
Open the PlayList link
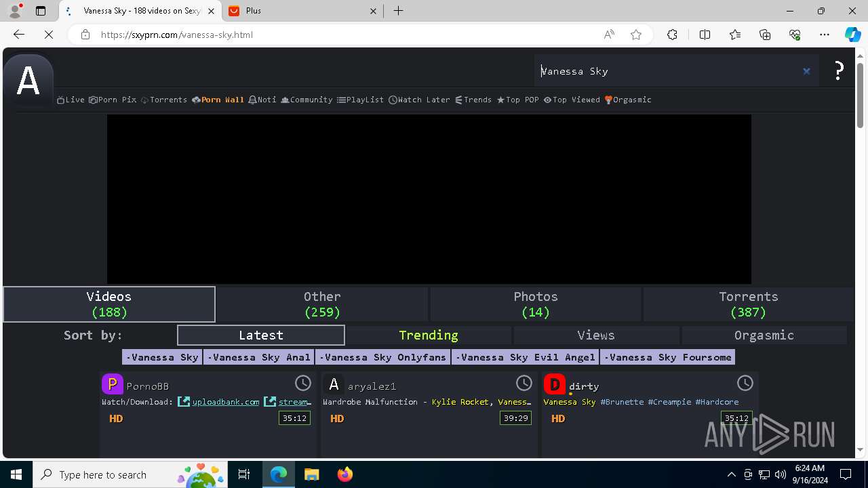pos(360,100)
